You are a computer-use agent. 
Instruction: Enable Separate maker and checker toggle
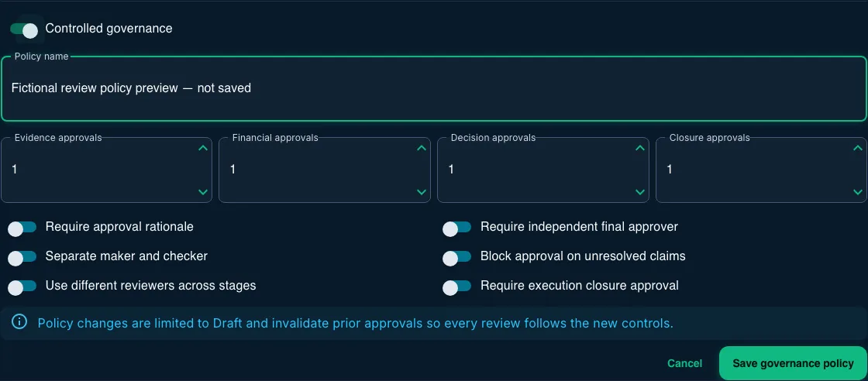click(x=22, y=256)
